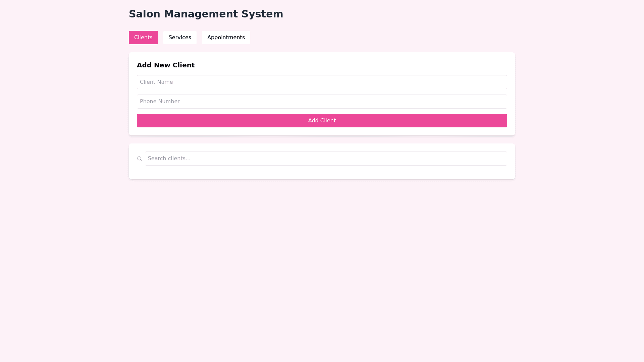Focus the Client Name field
Image resolution: width=644 pixels, height=362 pixels.
click(322, 82)
